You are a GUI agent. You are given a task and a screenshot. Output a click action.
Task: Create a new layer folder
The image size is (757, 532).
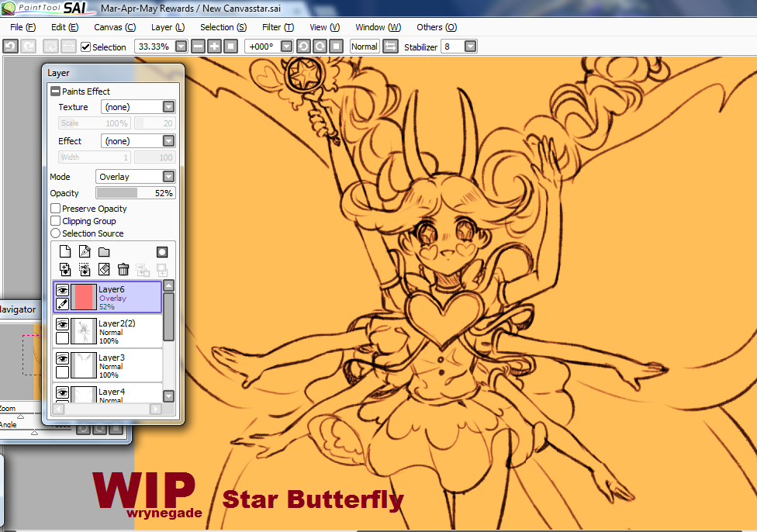(104, 251)
